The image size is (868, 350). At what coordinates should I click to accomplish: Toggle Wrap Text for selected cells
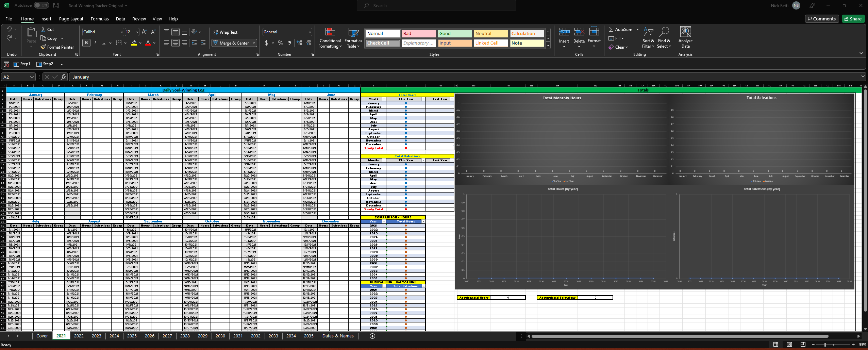tap(226, 32)
